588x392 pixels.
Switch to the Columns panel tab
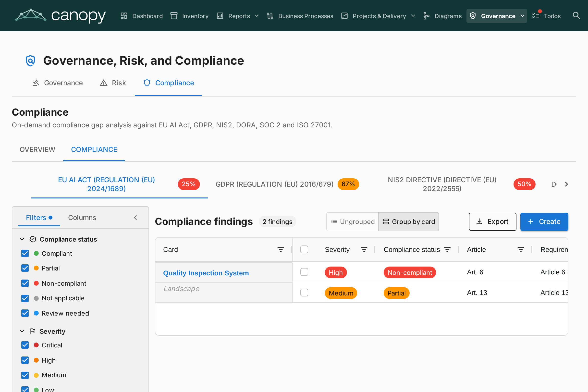click(x=82, y=218)
